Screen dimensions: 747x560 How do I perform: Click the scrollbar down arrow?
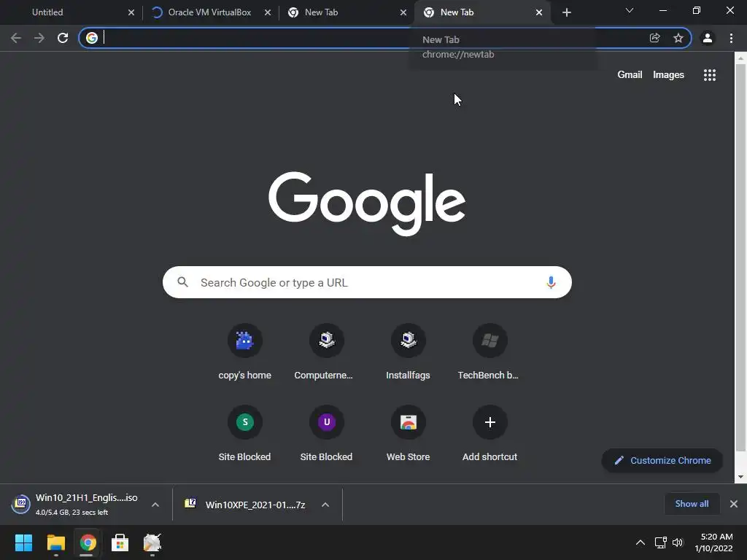740,477
